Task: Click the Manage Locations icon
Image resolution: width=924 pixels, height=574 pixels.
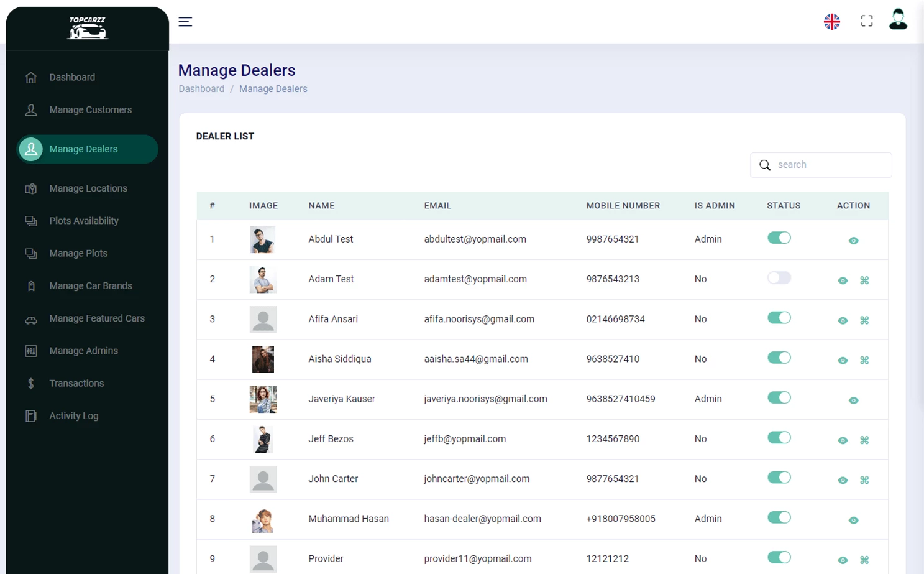Action: (x=30, y=188)
